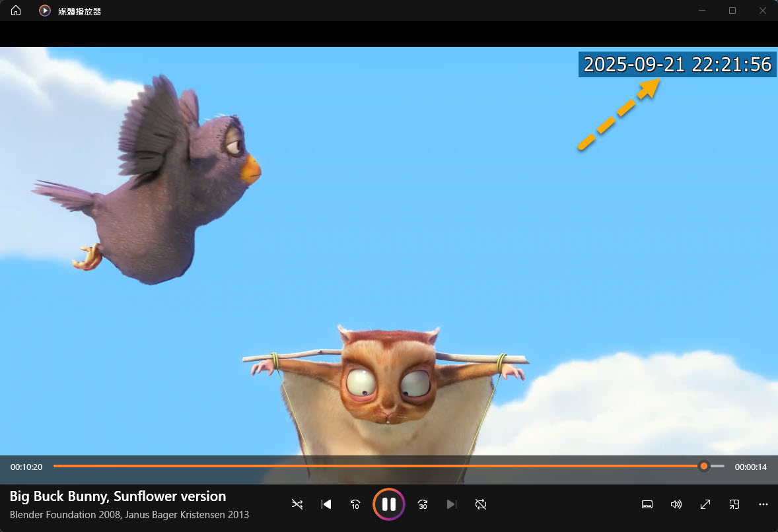This screenshot has width=778, height=532.
Task: Go to the Home screen icon
Action: 16,11
